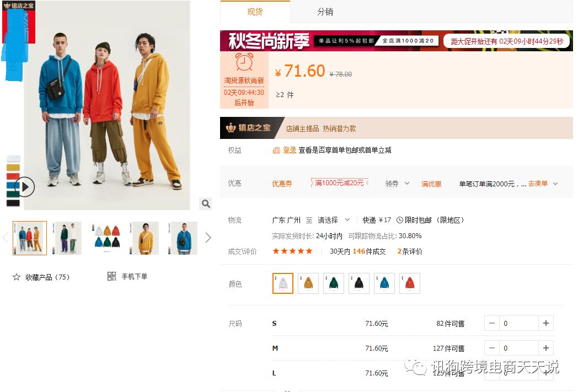
Task: Click the alarm clock promo icon
Action: pos(244,62)
